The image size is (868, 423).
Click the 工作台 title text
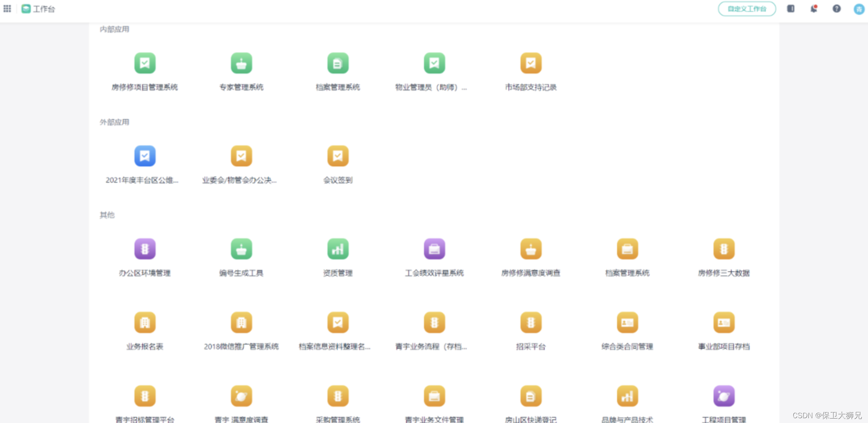pos(44,9)
